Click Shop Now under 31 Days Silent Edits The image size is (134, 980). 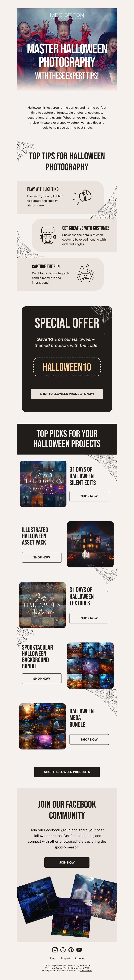click(x=89, y=496)
